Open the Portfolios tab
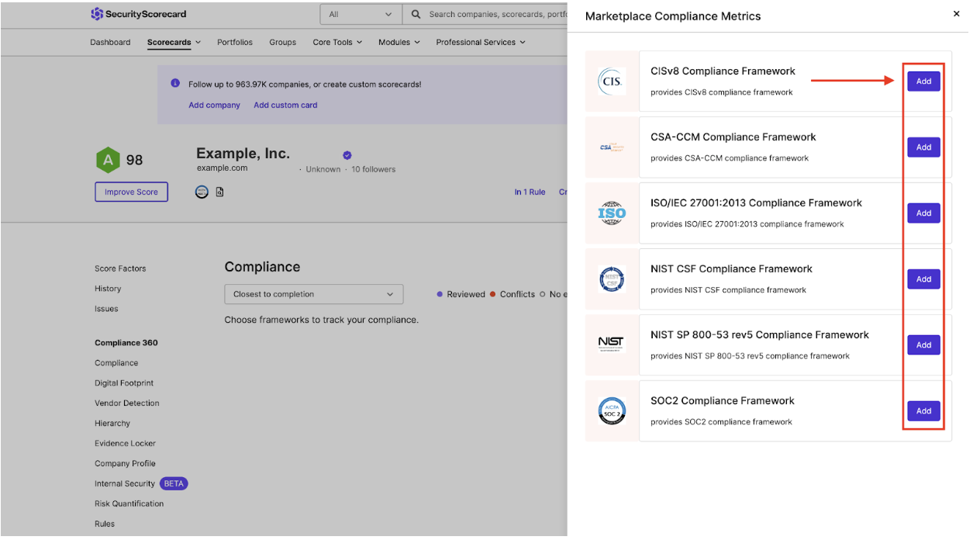This screenshot has width=980, height=540. coord(235,43)
